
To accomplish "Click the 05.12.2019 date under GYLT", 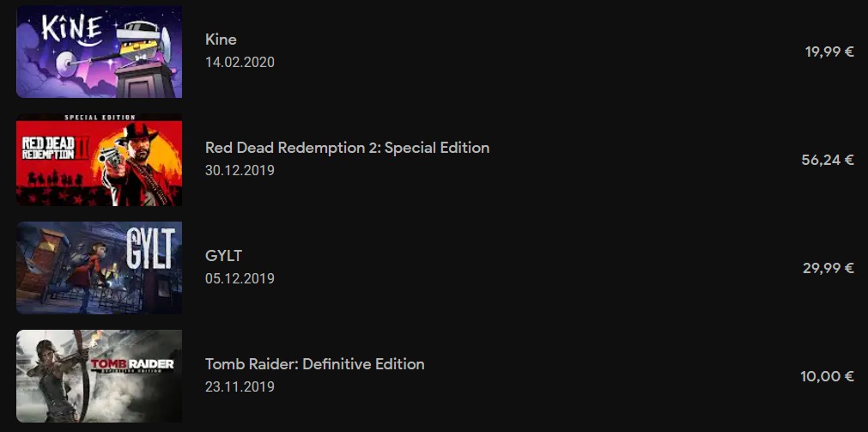I will tap(240, 278).
